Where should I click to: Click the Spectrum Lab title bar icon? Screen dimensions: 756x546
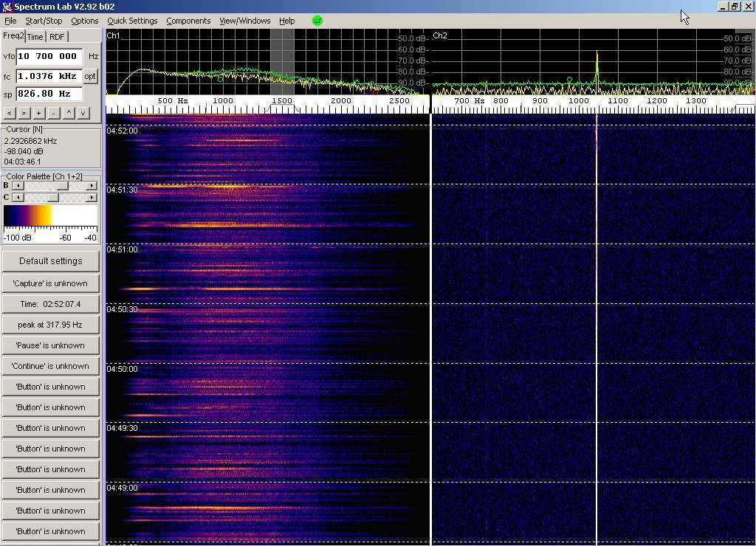[7, 7]
